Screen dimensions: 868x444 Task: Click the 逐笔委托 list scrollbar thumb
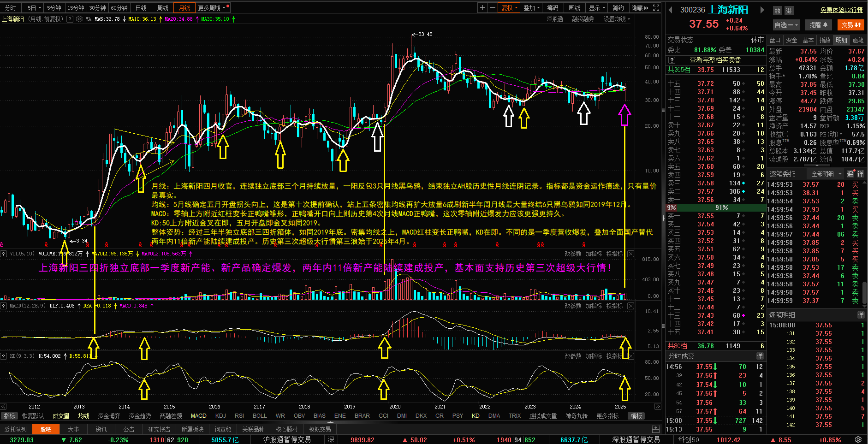[865, 293]
